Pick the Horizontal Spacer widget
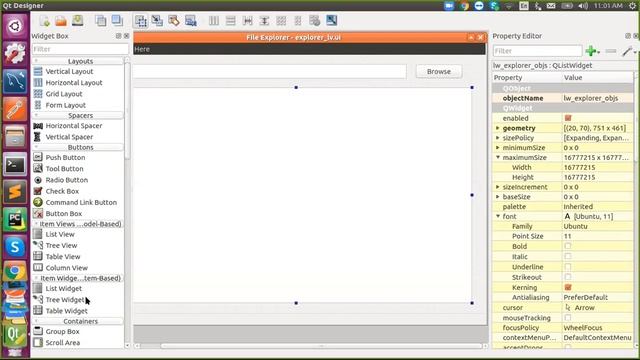The width and height of the screenshot is (640, 360). pyautogui.click(x=74, y=126)
